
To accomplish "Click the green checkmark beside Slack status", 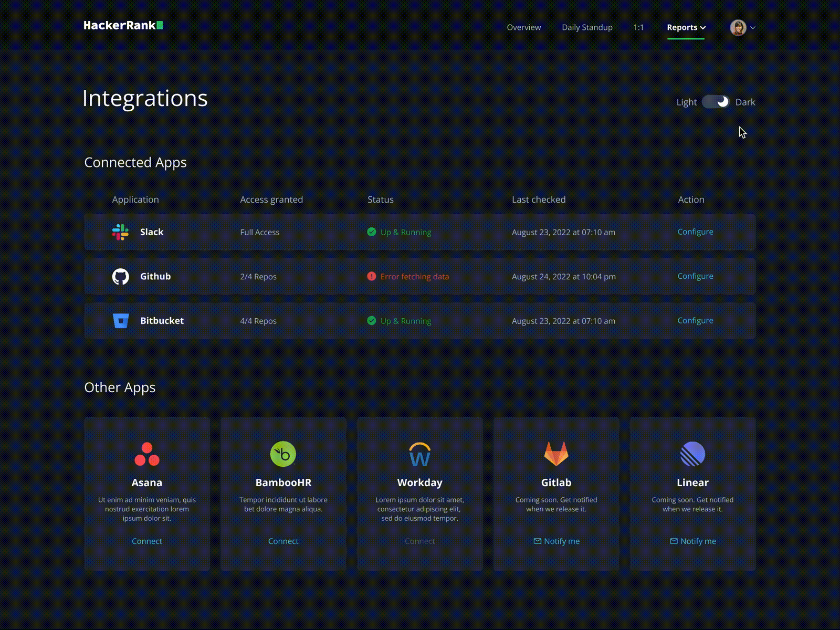I will pos(372,232).
